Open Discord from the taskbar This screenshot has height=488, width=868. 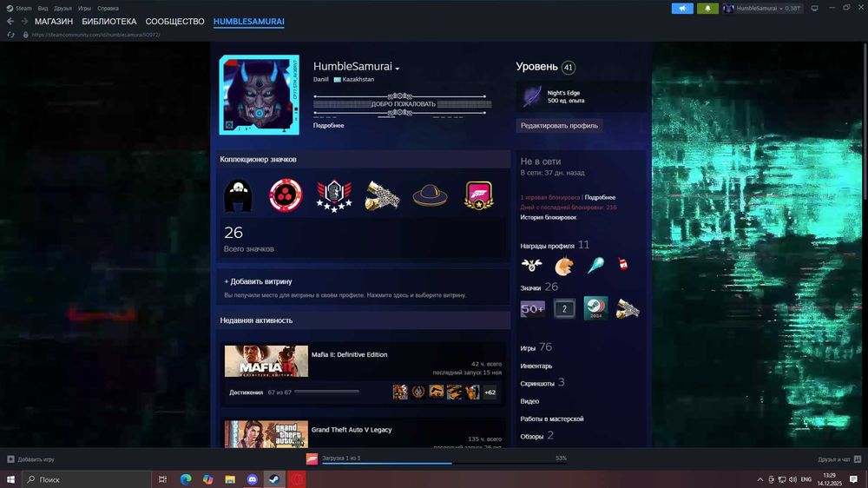tap(252, 479)
